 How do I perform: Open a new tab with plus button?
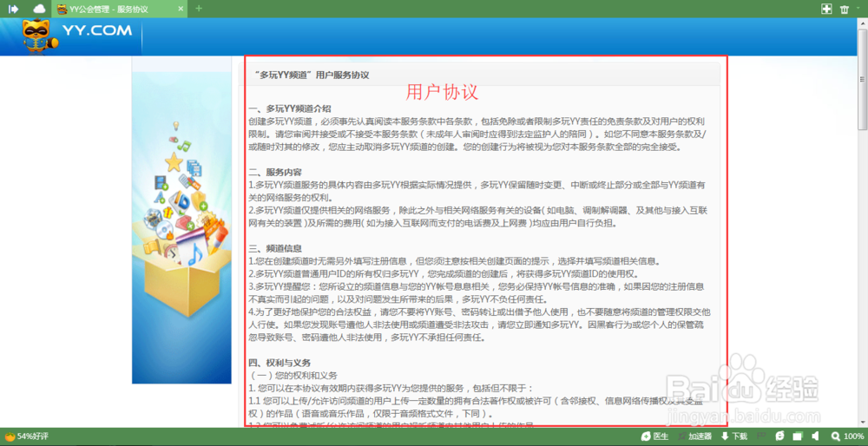[x=200, y=9]
